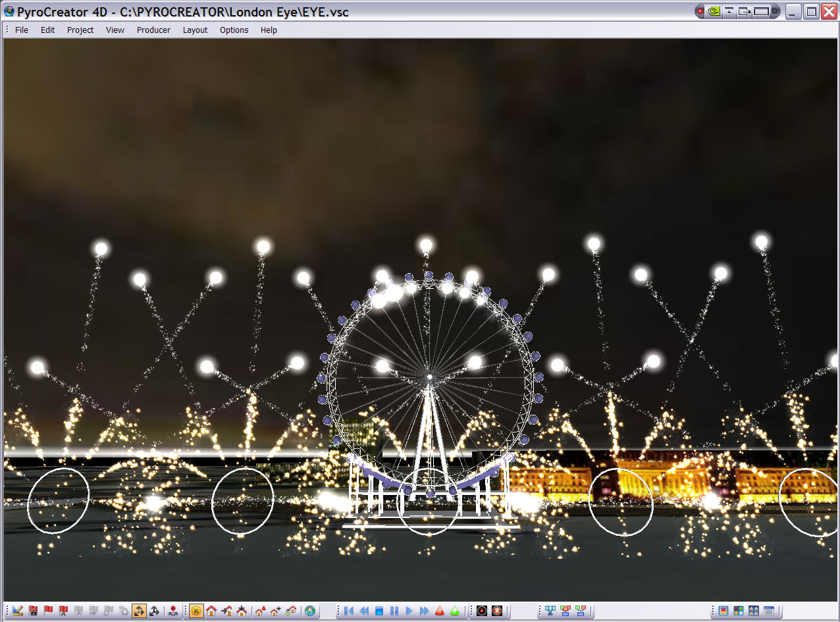Open the Help menu

tap(269, 30)
